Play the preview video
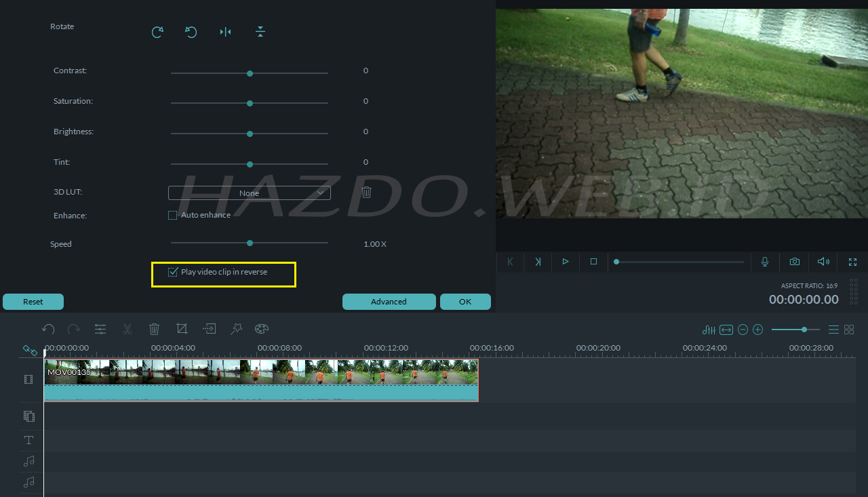The width and height of the screenshot is (868, 497). [x=566, y=262]
